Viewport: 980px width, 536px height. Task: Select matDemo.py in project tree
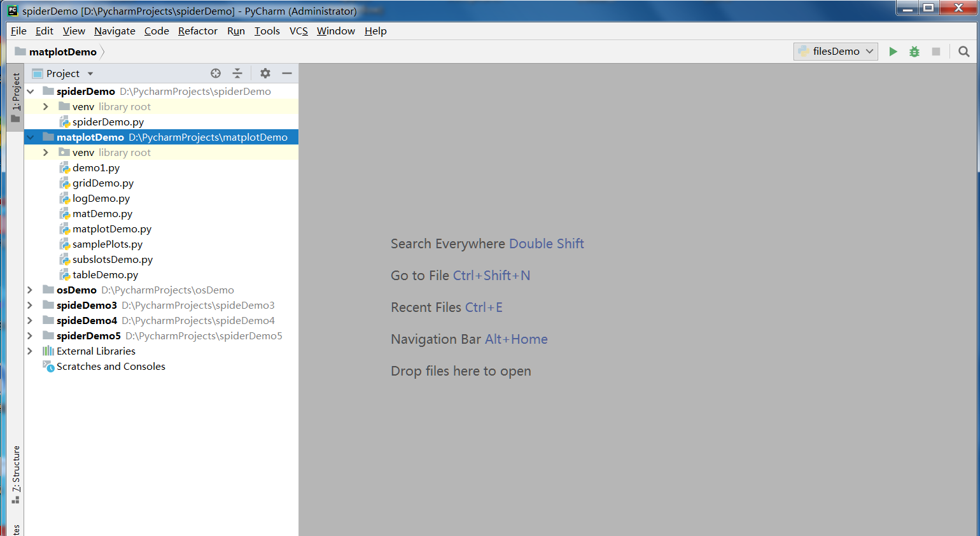pyautogui.click(x=102, y=214)
